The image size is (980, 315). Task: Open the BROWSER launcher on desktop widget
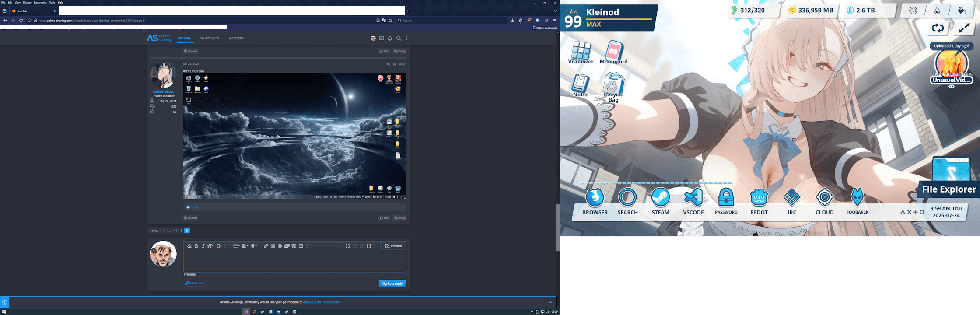click(595, 201)
